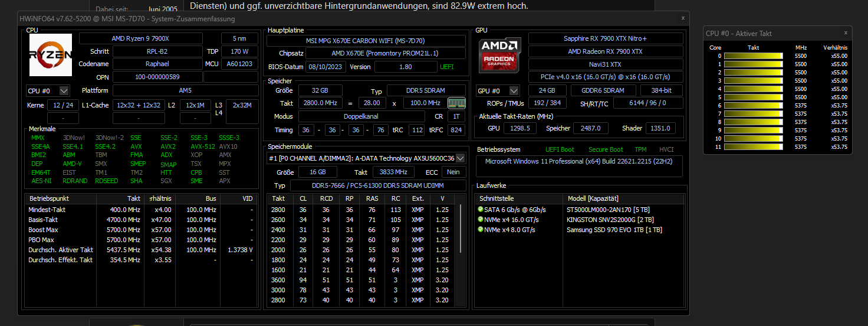Click the Ryzen logo in the CPU section
Image resolution: width=868 pixels, height=326 pixels.
coord(51,56)
